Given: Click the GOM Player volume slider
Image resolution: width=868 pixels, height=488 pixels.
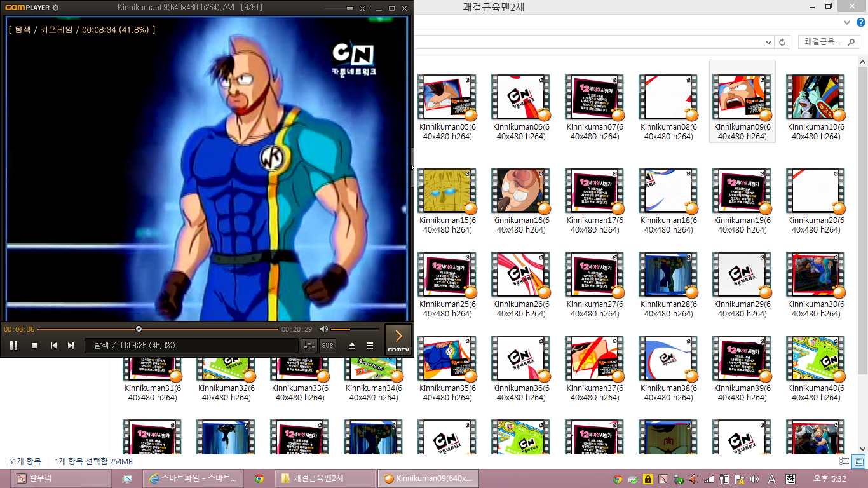Looking at the screenshot, I should coord(355,329).
